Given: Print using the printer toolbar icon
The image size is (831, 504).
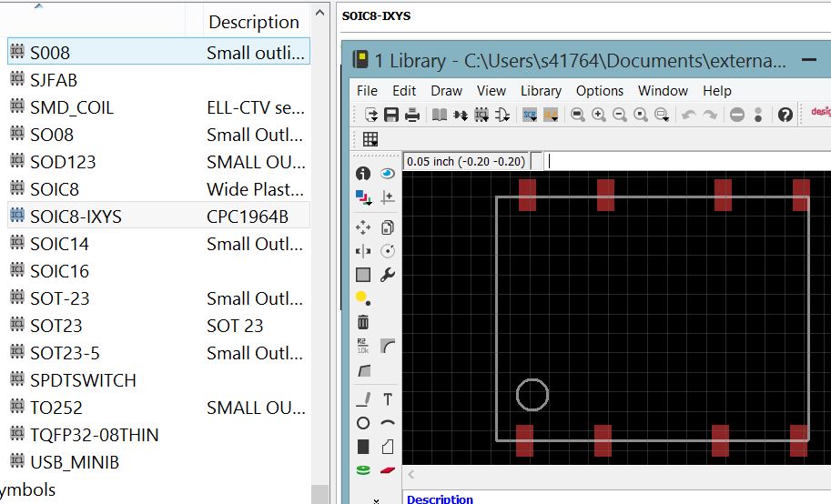Looking at the screenshot, I should coord(411,115).
